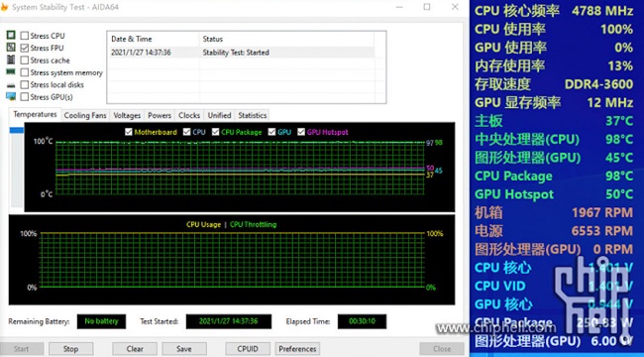
Task: Click the cache icon beside Stress cache
Action: [11, 59]
